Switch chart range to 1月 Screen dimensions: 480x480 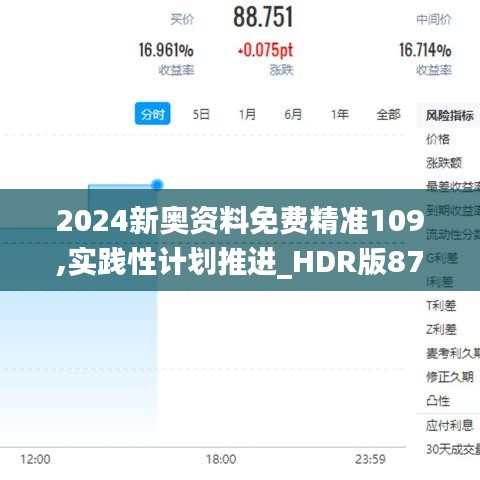247,114
